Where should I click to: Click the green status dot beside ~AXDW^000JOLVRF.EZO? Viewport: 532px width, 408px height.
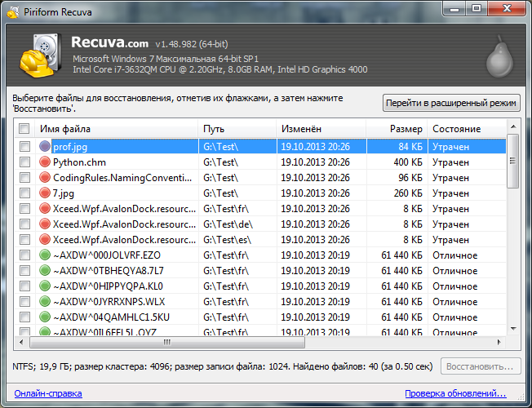point(44,255)
